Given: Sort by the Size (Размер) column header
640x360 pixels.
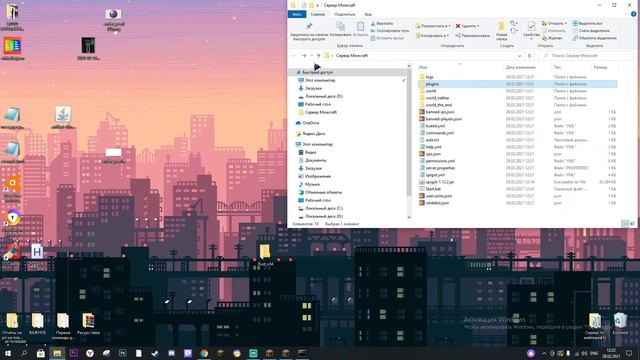Looking at the screenshot, I should point(600,67).
